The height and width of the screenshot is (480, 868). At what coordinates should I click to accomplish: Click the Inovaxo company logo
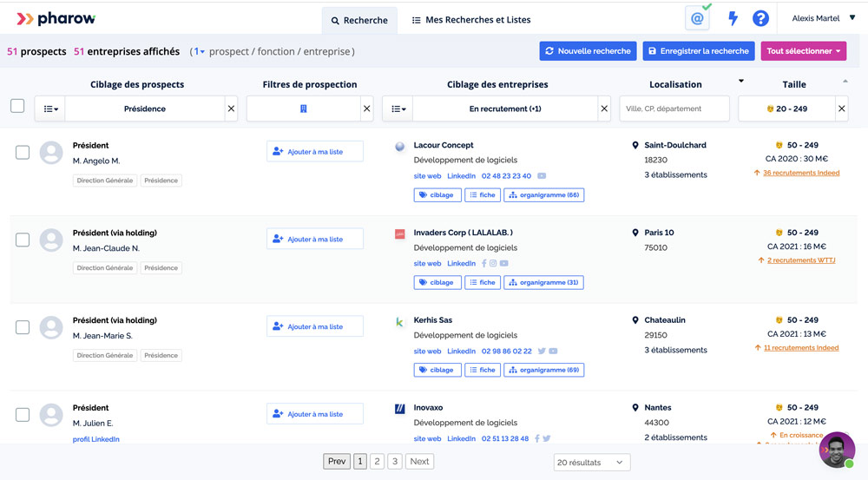[399, 409]
